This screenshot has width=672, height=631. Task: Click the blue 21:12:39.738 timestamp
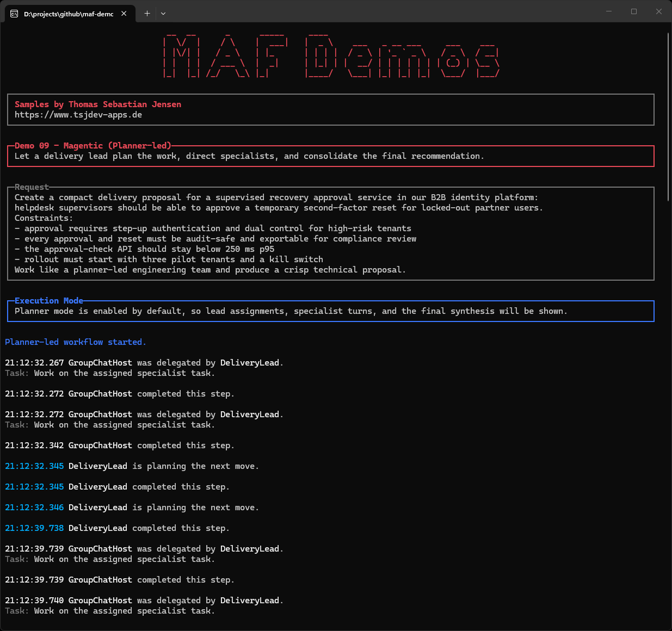pos(34,528)
